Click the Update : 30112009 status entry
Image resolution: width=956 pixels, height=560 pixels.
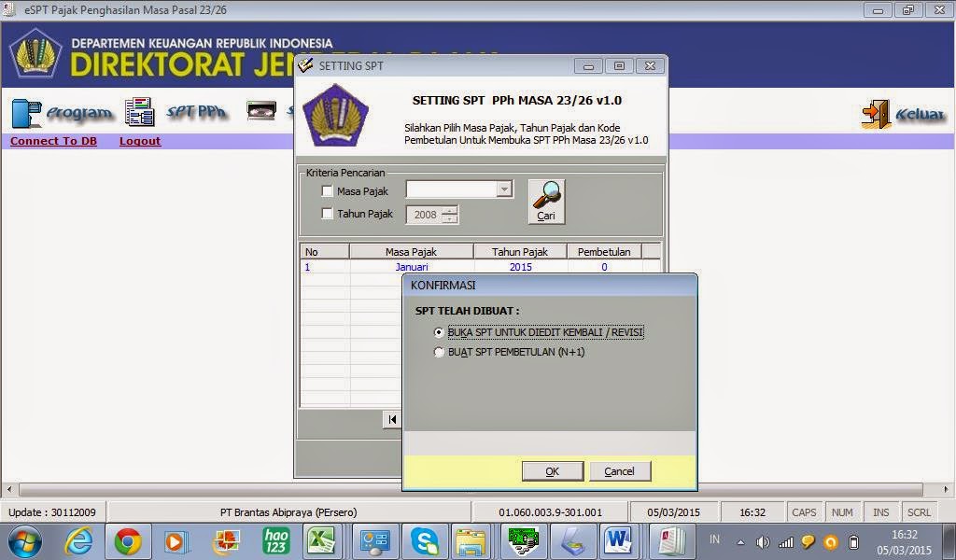[52, 512]
